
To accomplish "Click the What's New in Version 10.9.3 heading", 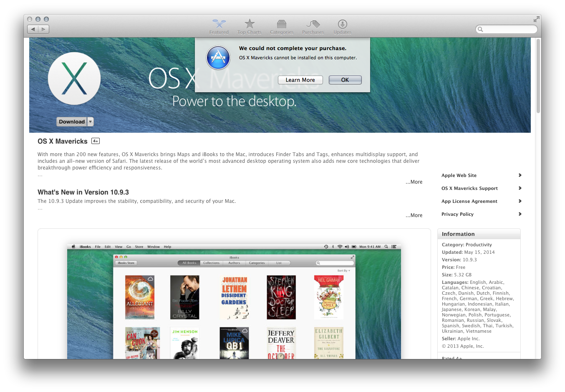I will point(83,192).
